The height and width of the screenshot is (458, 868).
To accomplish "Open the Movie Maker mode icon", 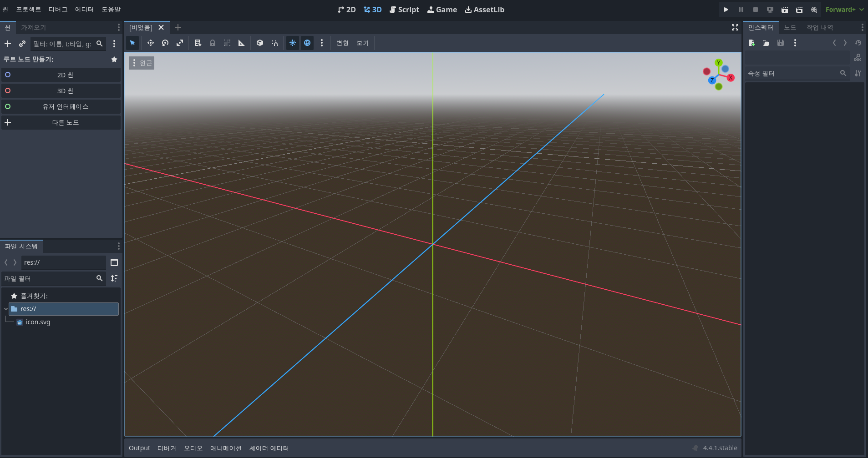I will tap(814, 10).
